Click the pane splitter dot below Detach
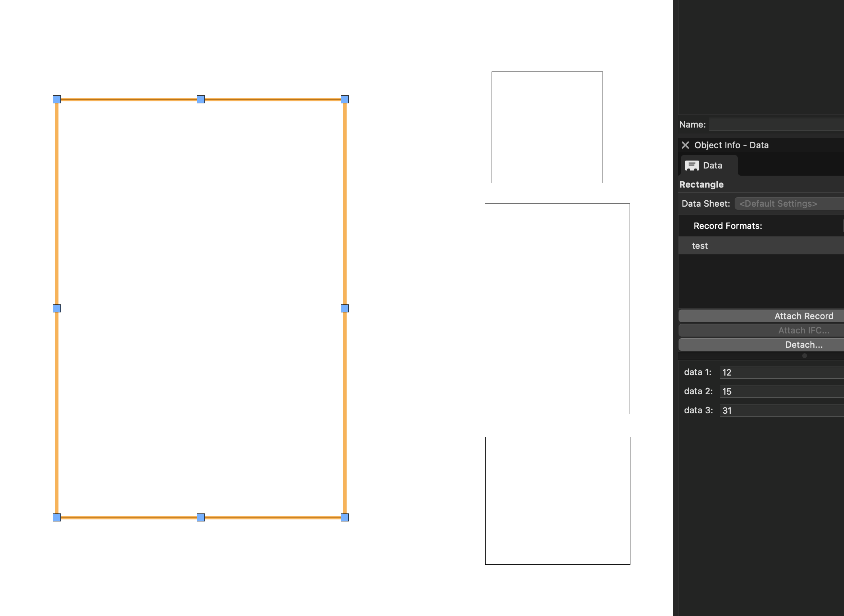Image resolution: width=844 pixels, height=616 pixels. click(x=804, y=356)
